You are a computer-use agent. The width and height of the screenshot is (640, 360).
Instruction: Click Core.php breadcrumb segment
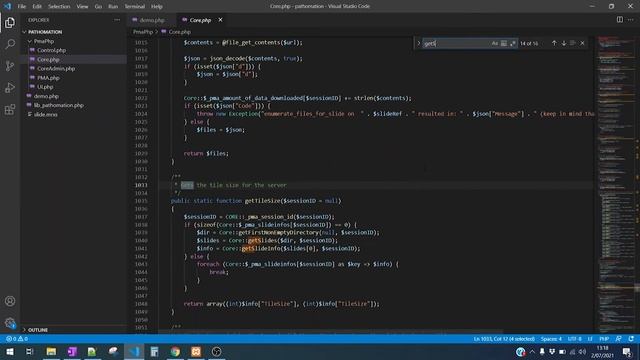point(180,32)
